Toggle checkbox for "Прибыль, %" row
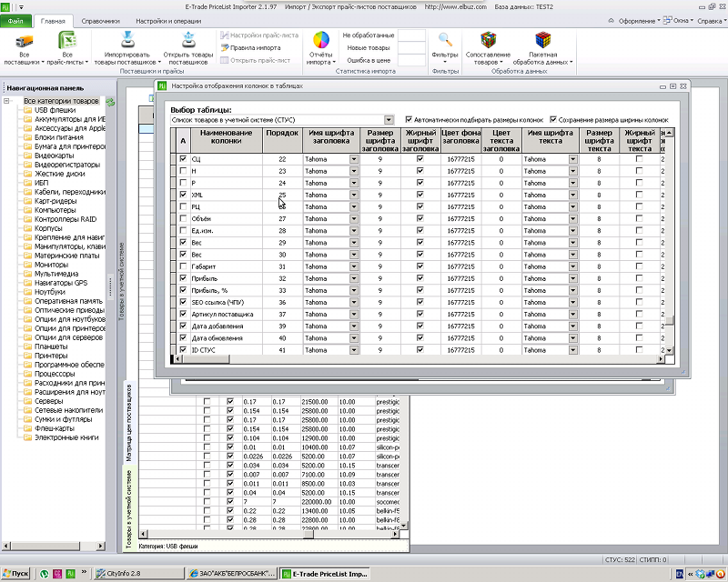728x582 pixels. click(x=183, y=290)
